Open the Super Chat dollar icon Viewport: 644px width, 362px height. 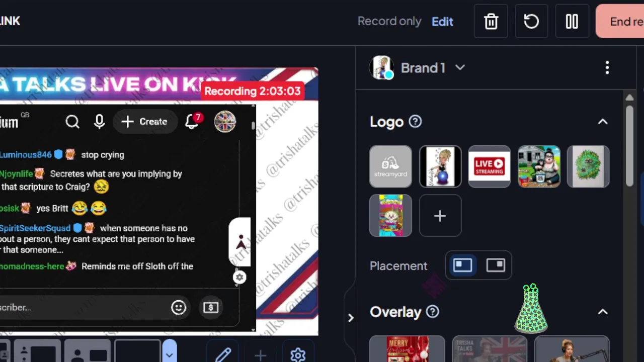pos(211,307)
